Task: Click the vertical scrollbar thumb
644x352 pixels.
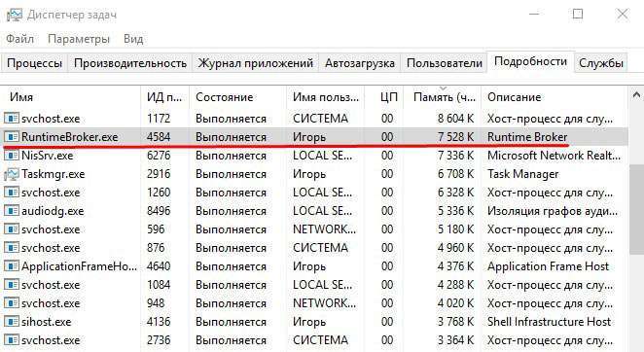Action: (636, 209)
